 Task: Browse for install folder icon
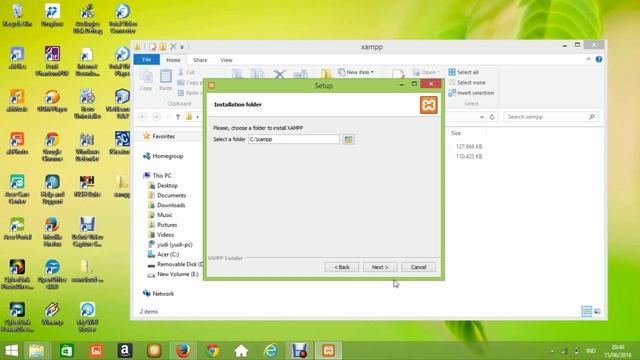[x=348, y=139]
